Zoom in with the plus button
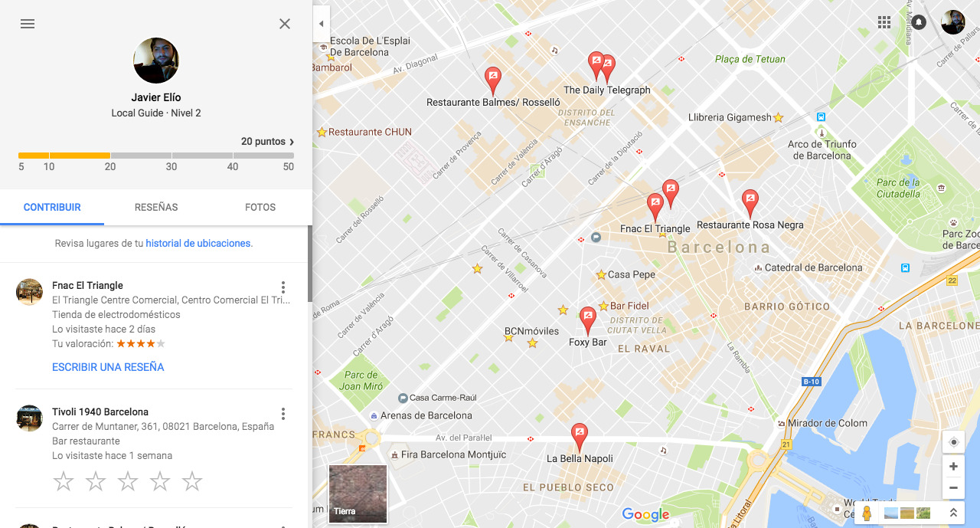The width and height of the screenshot is (980, 528). (953, 467)
